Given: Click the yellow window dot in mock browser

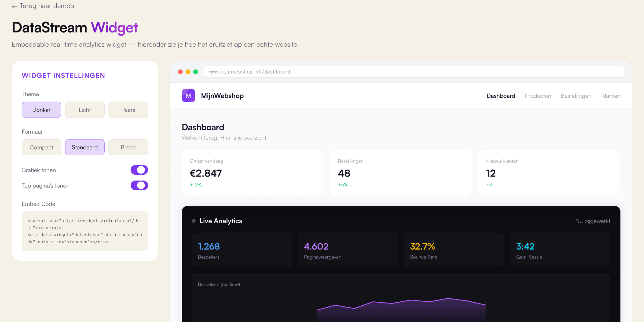Looking at the screenshot, I should click(188, 72).
